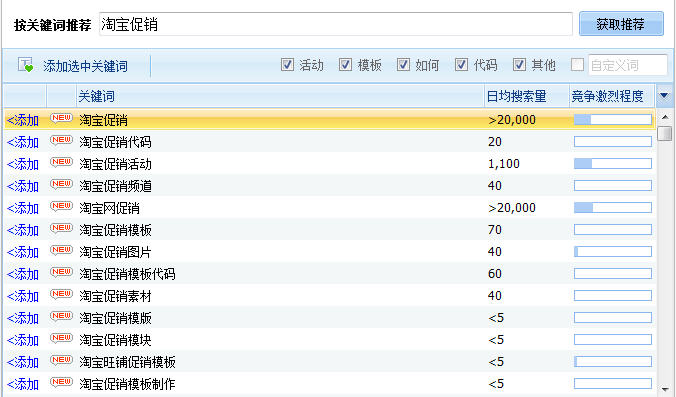Uncheck the 模板 filter checkbox
The width and height of the screenshot is (676, 397).
point(345,65)
